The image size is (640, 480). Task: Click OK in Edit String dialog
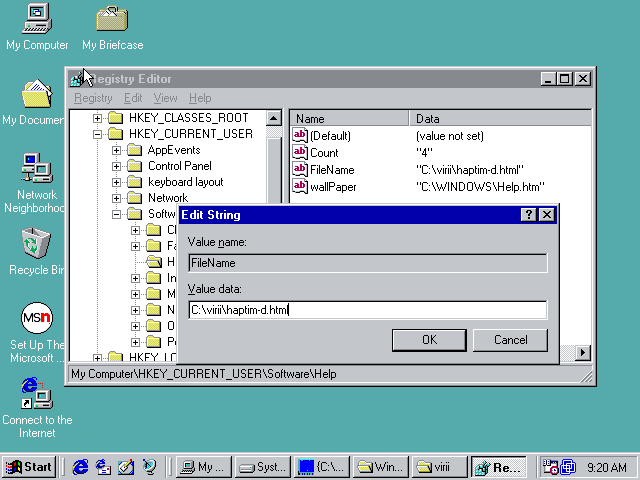point(429,340)
